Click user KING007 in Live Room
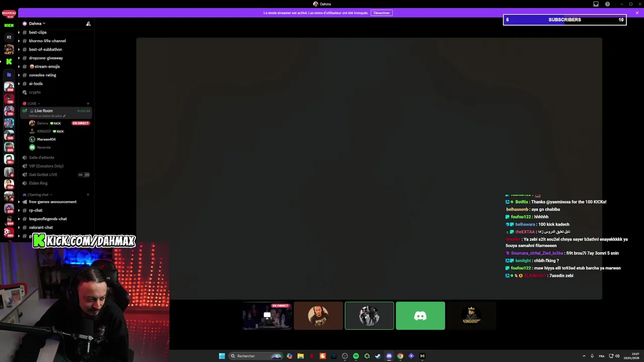The image size is (644, 362). click(44, 131)
